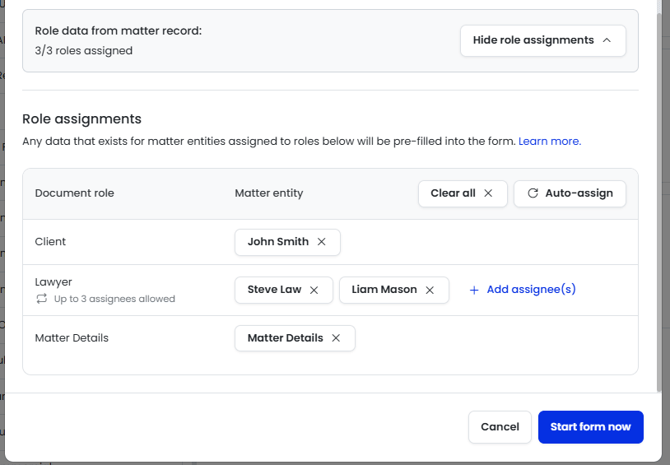Open the Learn more link
The image size is (670, 465).
549,141
